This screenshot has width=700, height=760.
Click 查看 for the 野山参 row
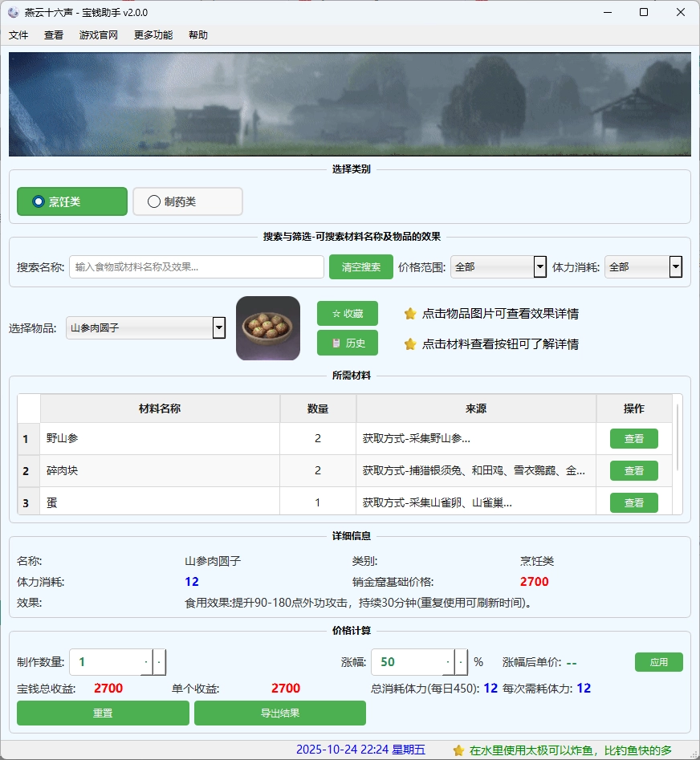click(x=633, y=439)
